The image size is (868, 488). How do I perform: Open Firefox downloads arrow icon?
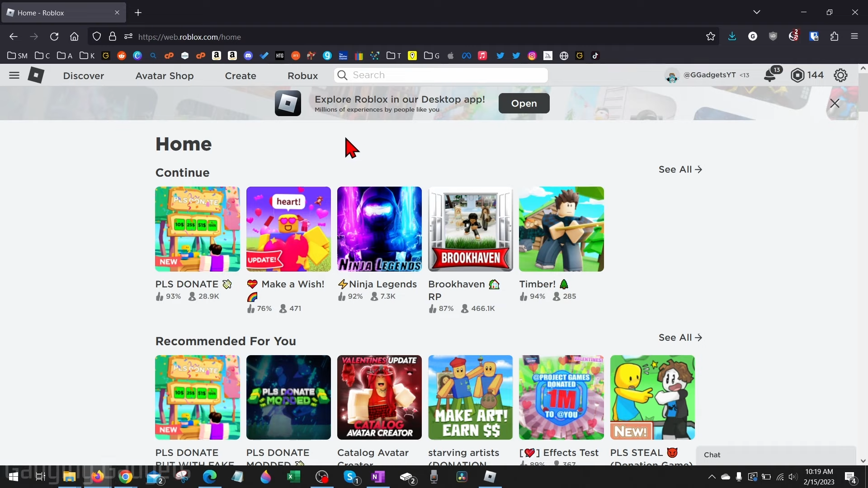pos(732,37)
